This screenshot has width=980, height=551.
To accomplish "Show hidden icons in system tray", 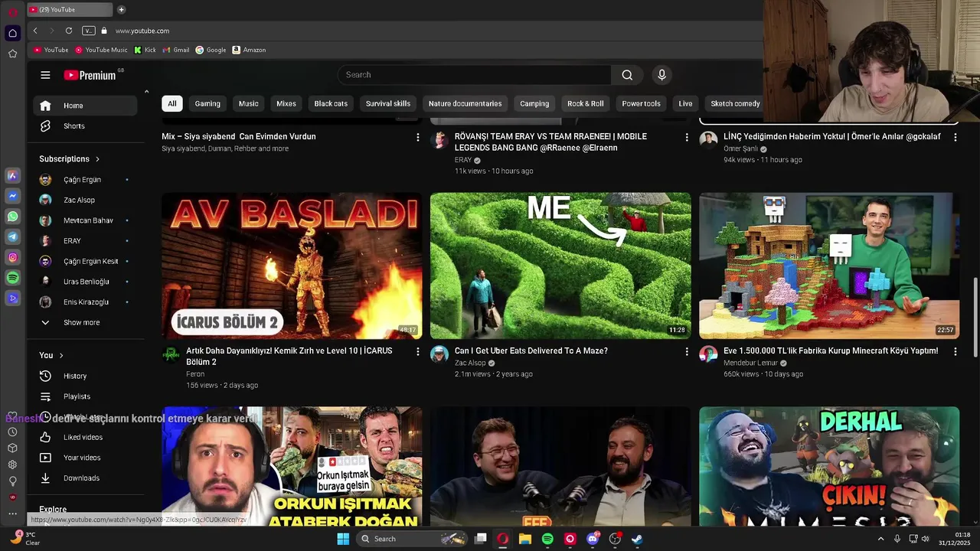I will 880,539.
